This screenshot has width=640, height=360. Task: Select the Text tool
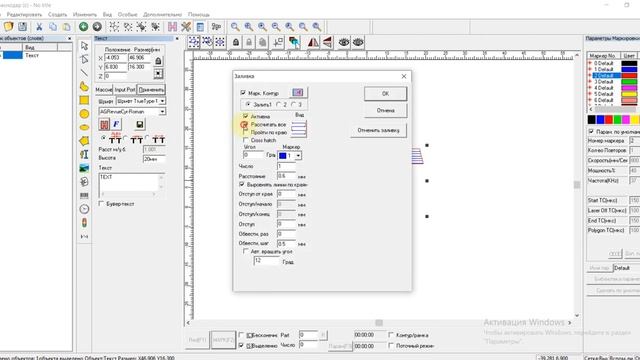[x=84, y=154]
